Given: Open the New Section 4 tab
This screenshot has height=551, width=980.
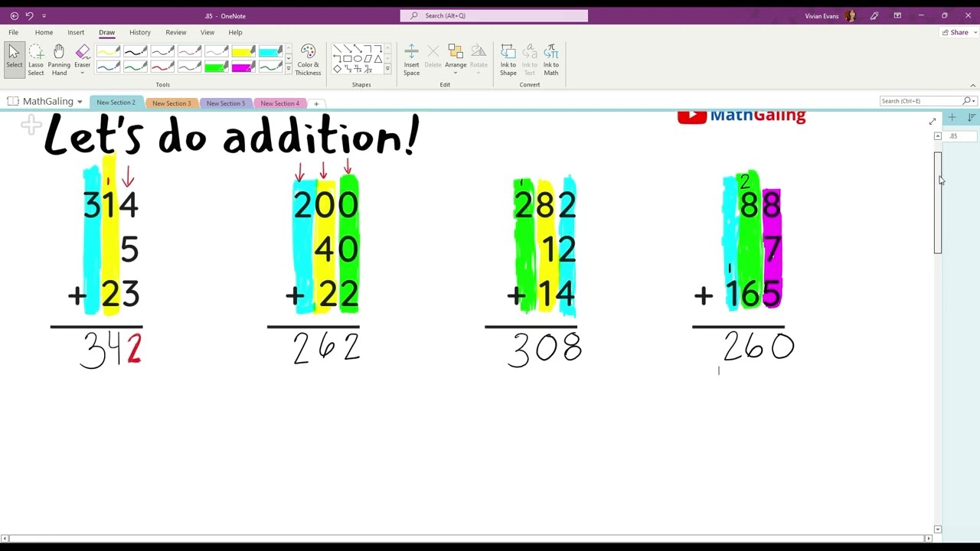Looking at the screenshot, I should [280, 103].
